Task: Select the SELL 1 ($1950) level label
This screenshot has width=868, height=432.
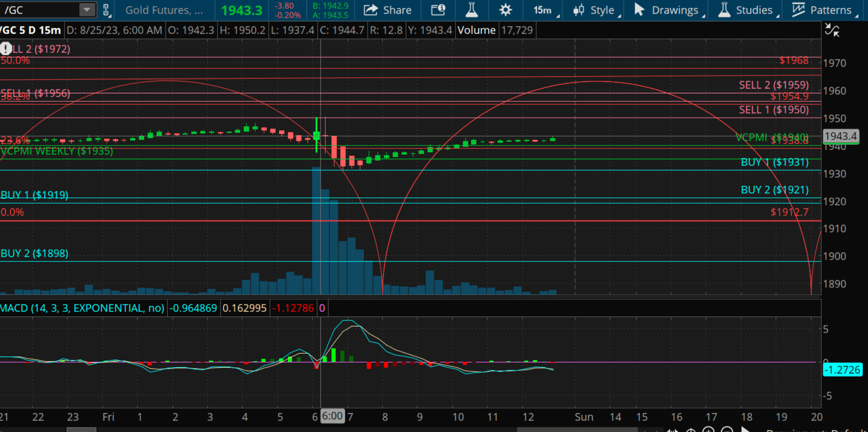Action: click(x=774, y=110)
